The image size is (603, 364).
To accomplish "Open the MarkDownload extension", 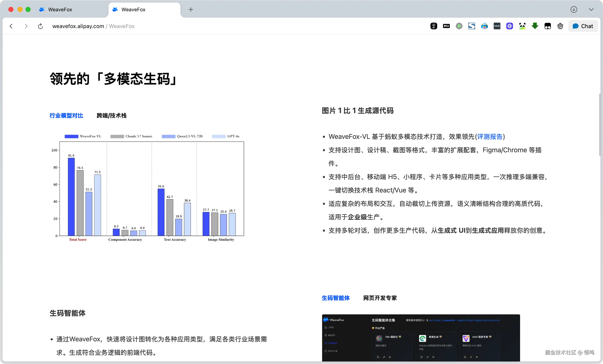I will coord(446,26).
